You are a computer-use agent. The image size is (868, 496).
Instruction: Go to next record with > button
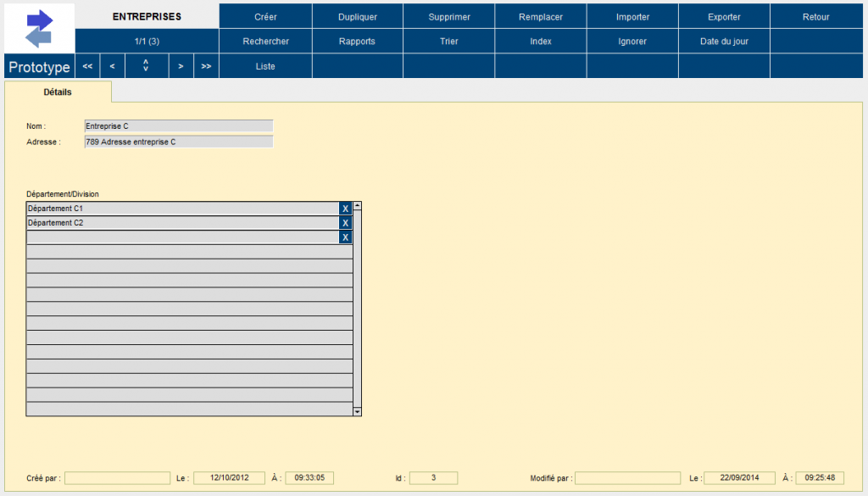181,66
